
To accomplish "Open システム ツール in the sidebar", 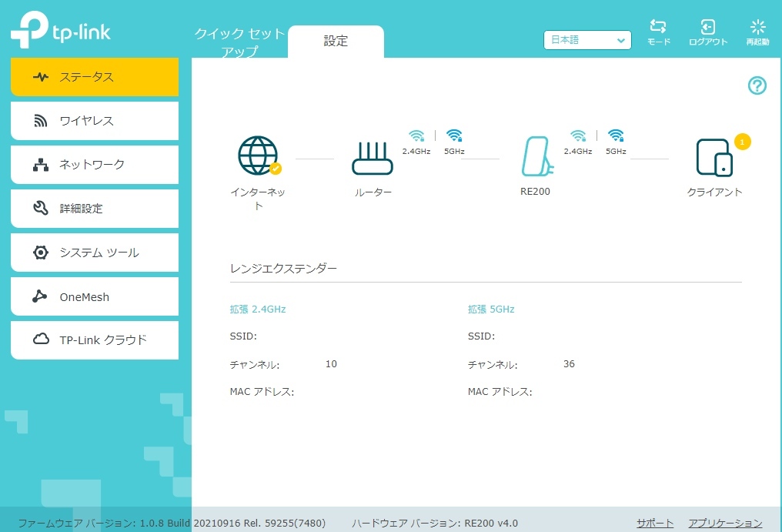I will click(x=95, y=253).
